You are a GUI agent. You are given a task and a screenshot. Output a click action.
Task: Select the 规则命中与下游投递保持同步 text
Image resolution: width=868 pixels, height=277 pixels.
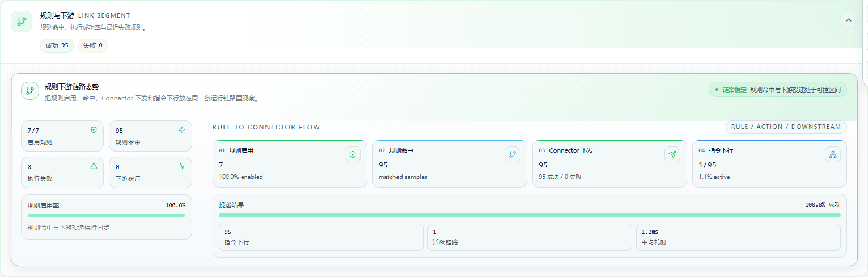click(69, 228)
